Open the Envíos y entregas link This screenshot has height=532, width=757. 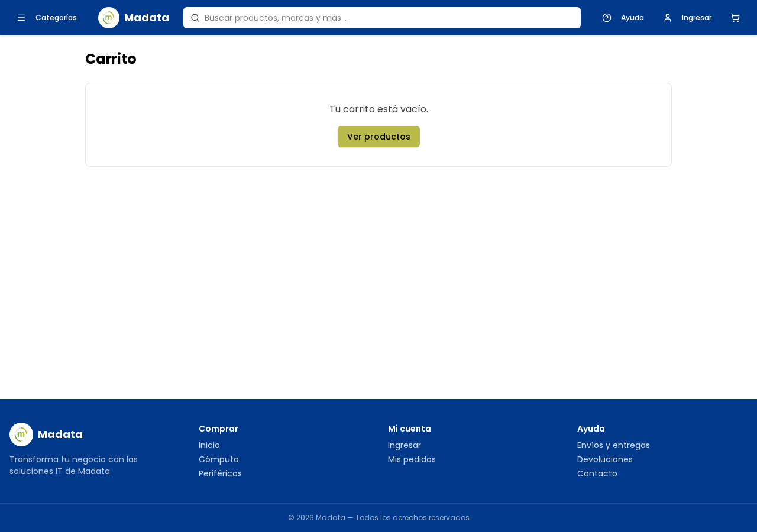[x=613, y=445]
